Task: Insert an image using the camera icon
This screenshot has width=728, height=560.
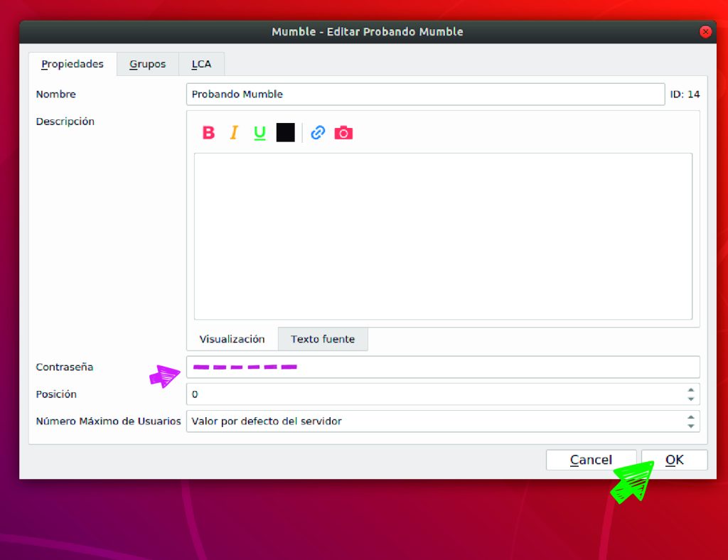Action: point(343,133)
